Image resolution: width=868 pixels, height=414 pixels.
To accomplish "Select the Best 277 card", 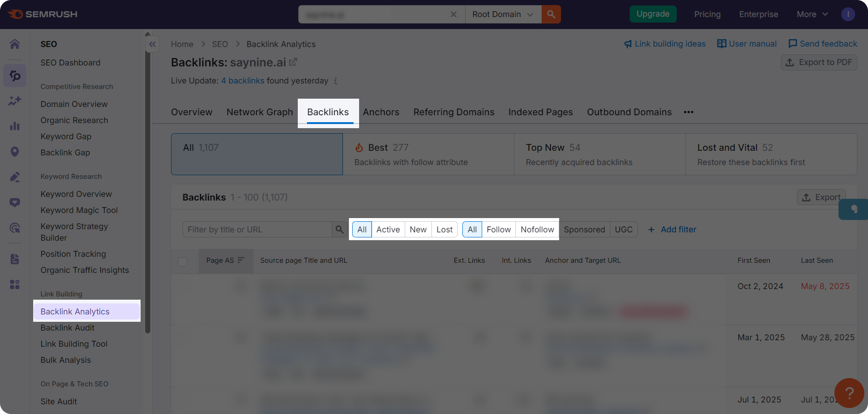I will tap(428, 154).
